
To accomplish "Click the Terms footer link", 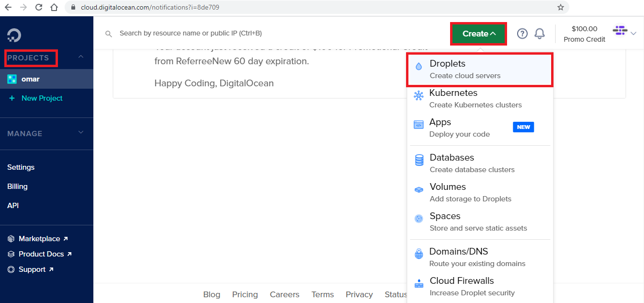I will 323,294.
